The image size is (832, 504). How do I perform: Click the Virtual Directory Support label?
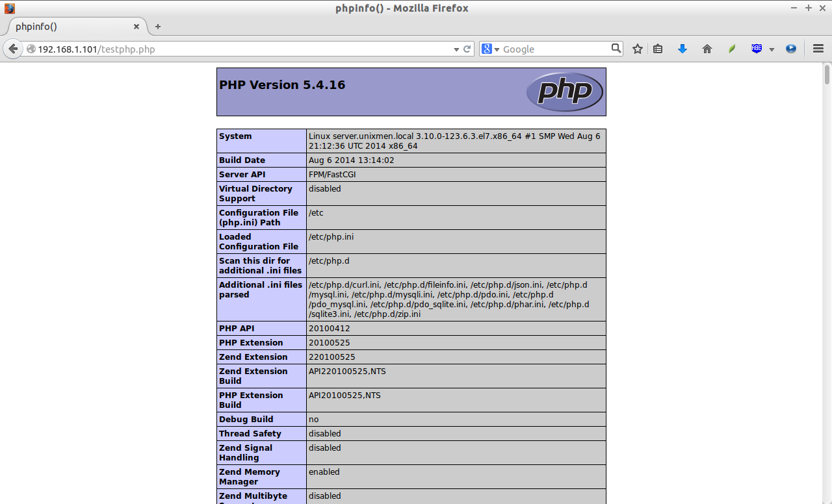255,194
